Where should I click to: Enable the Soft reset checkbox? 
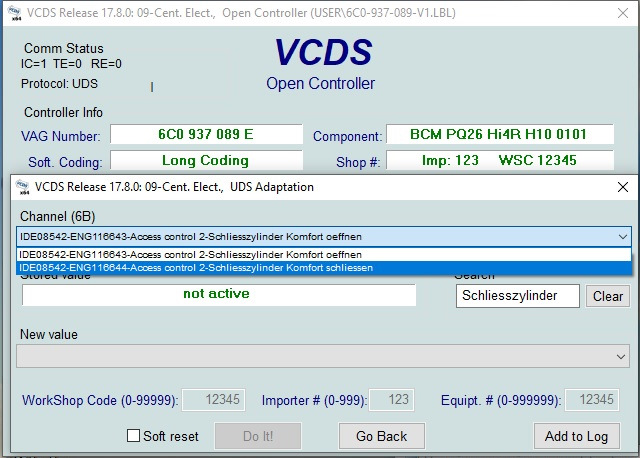pyautogui.click(x=133, y=436)
